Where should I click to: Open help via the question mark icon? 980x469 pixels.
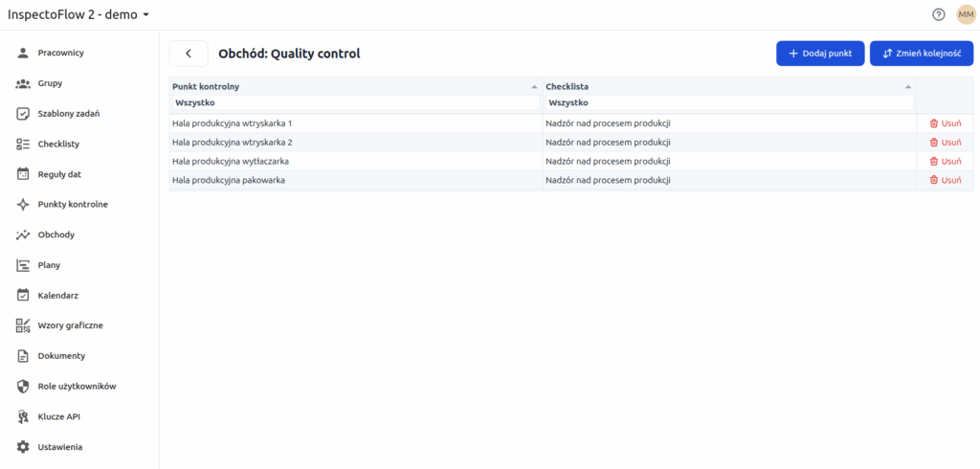click(939, 14)
